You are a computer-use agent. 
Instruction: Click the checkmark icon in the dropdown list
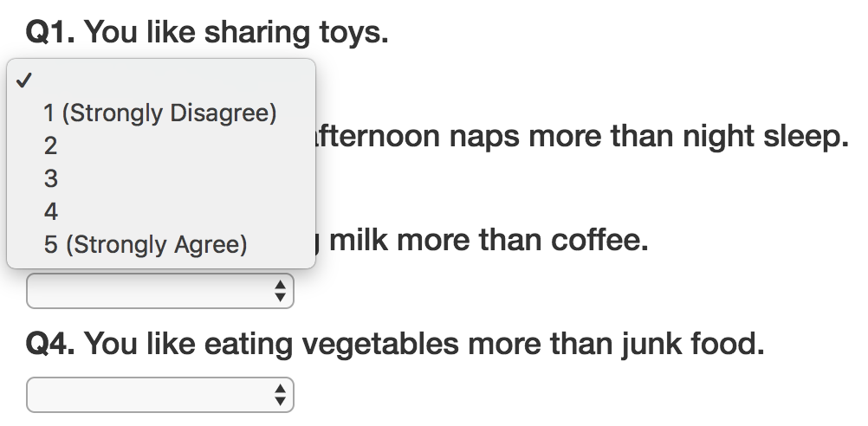[24, 81]
